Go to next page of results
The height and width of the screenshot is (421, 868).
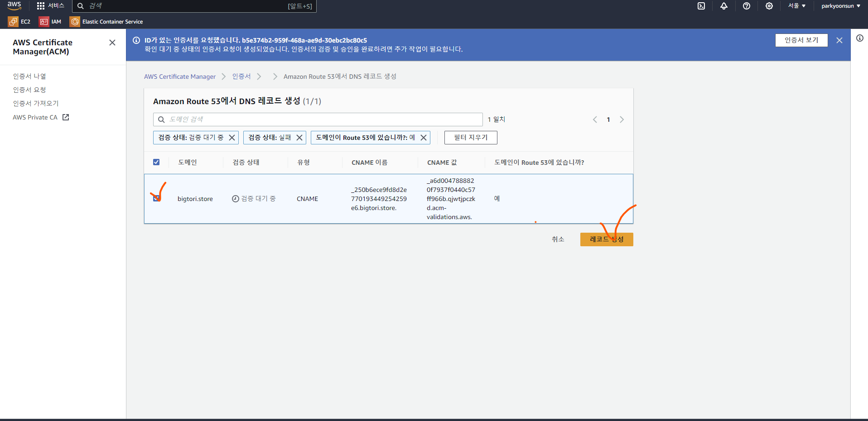622,120
